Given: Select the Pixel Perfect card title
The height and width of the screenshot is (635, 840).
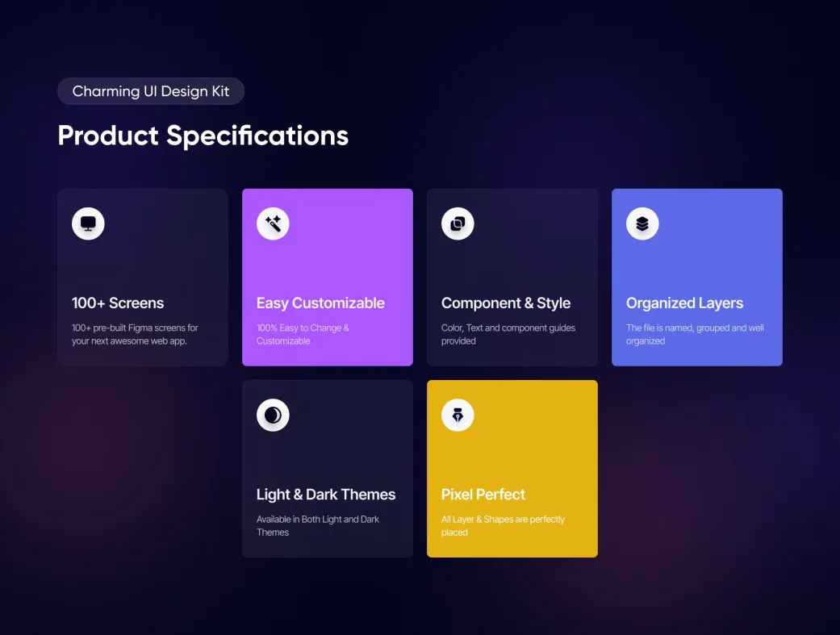Looking at the screenshot, I should pos(483,494).
